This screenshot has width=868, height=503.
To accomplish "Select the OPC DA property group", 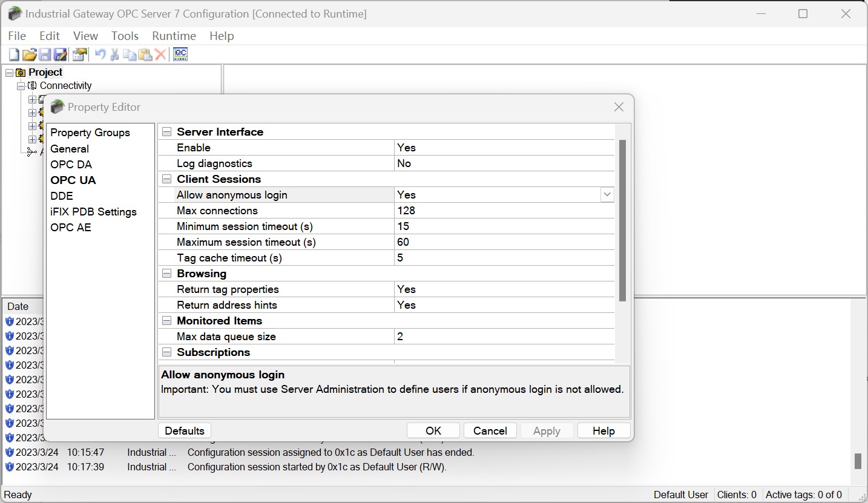I will 71,165.
